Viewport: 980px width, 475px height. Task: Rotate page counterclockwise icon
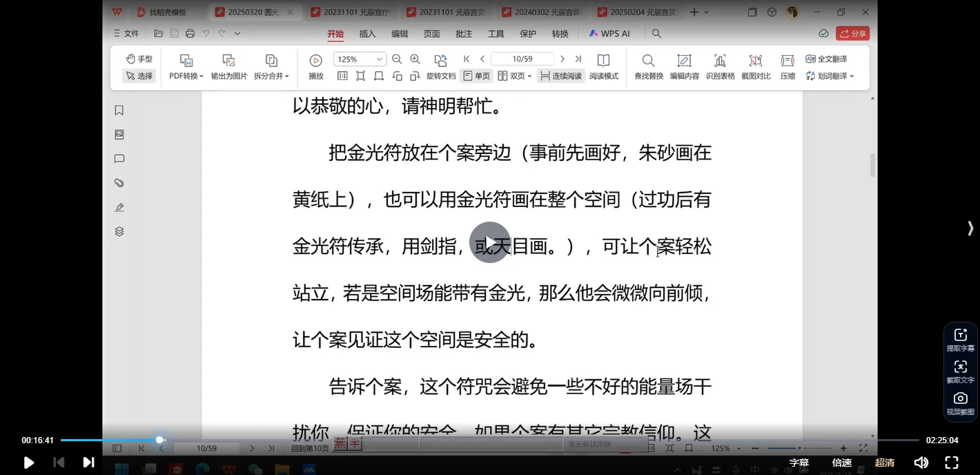397,76
